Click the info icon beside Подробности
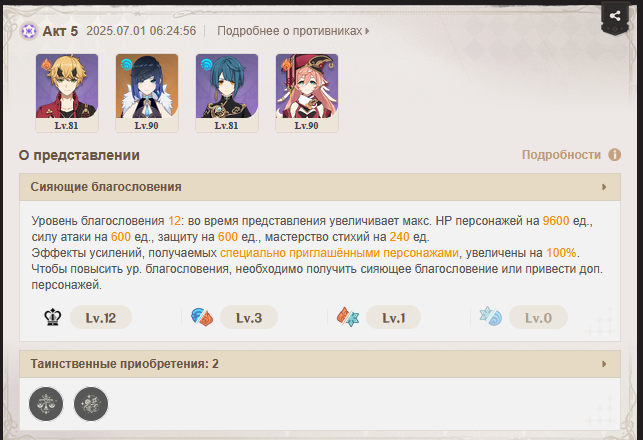The width and height of the screenshot is (643, 440). 614,155
